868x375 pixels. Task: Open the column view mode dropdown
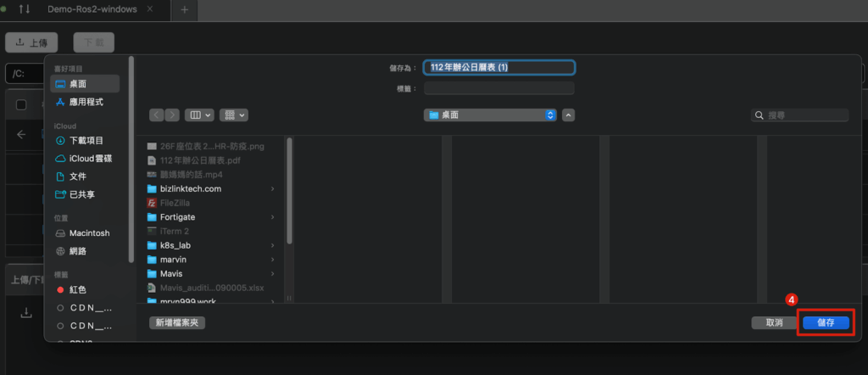tap(200, 115)
